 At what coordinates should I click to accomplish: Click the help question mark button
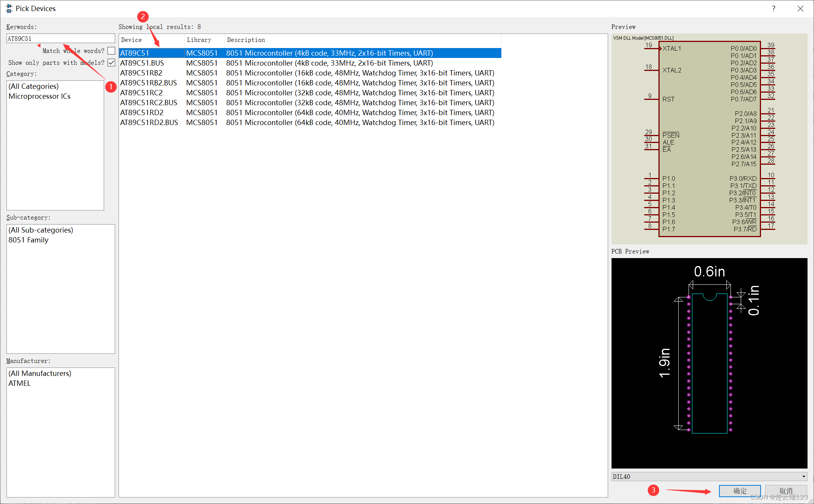pos(774,8)
